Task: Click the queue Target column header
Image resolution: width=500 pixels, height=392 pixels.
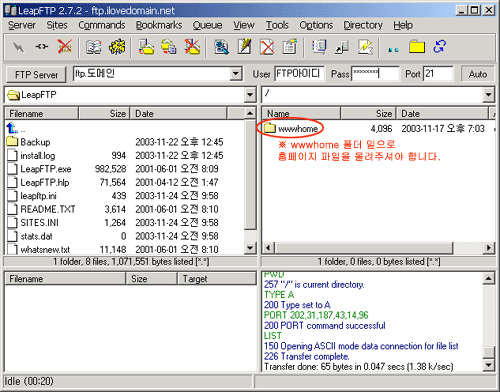Action: coord(216,278)
